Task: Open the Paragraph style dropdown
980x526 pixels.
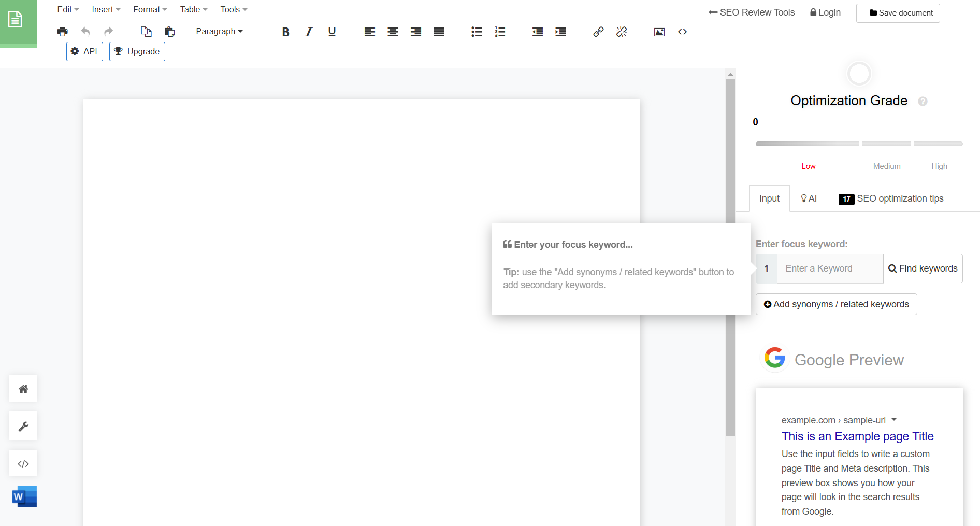Action: tap(219, 32)
